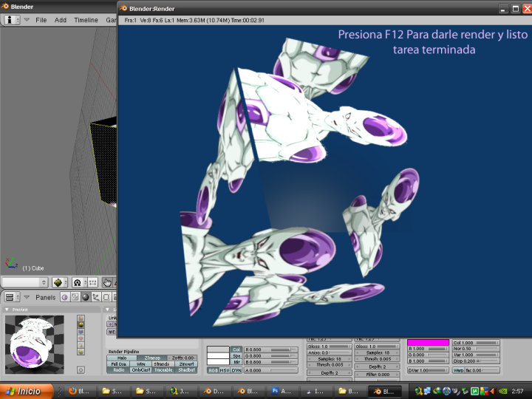Viewport: 532px width, 399px height.
Task: Toggle the 3D transform manipulator hand icon
Action: click(x=107, y=282)
